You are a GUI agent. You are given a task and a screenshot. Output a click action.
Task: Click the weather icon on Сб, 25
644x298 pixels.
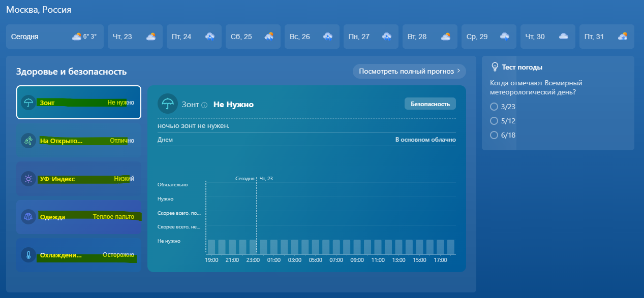pyautogui.click(x=269, y=37)
